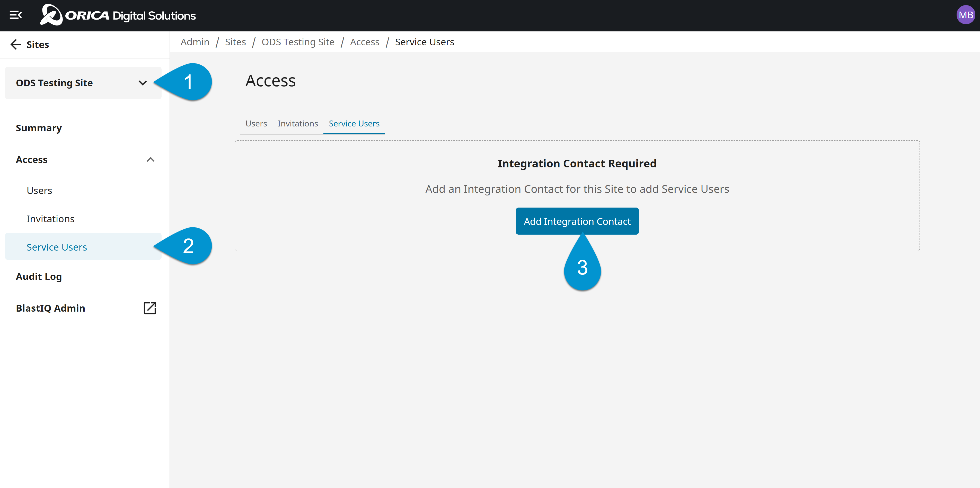Click the Integration Contact Required heading

[x=577, y=164]
